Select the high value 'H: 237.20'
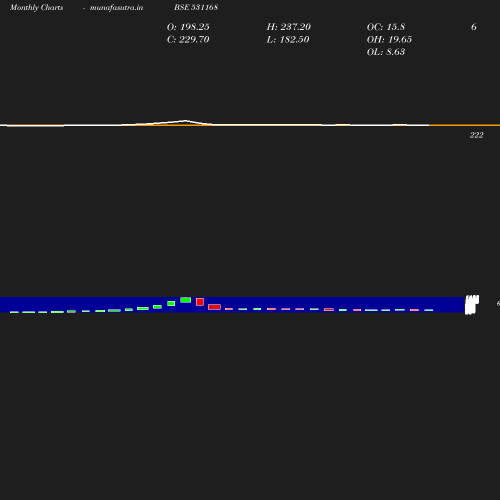 click(289, 27)
